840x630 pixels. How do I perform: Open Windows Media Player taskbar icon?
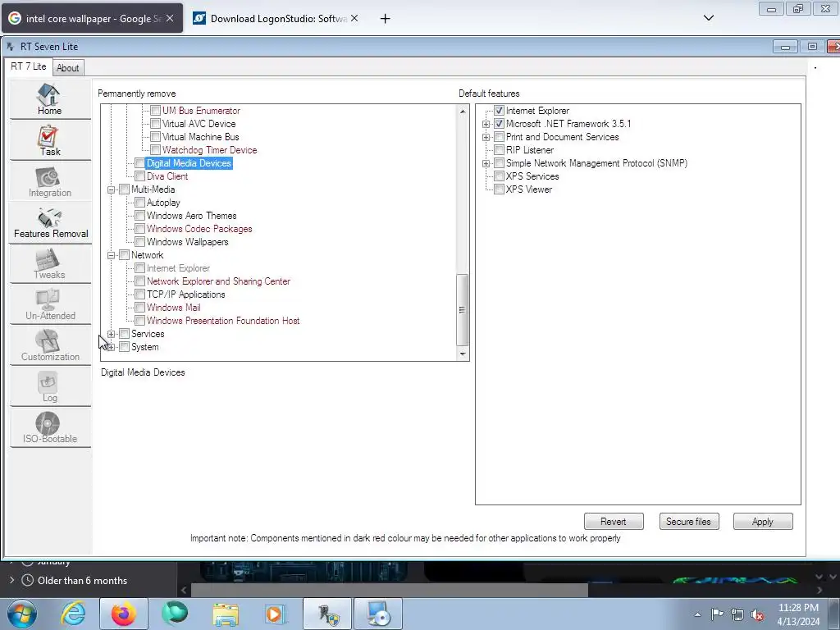pos(276,614)
